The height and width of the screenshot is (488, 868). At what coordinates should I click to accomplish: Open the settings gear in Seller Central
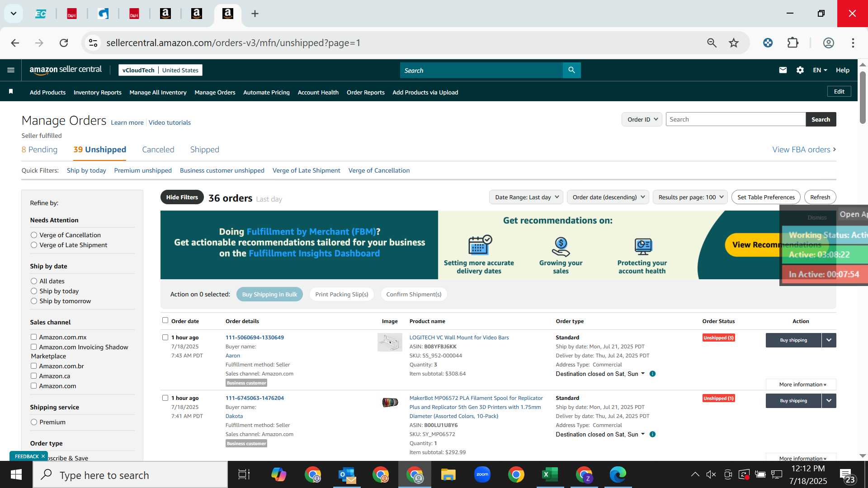click(800, 70)
